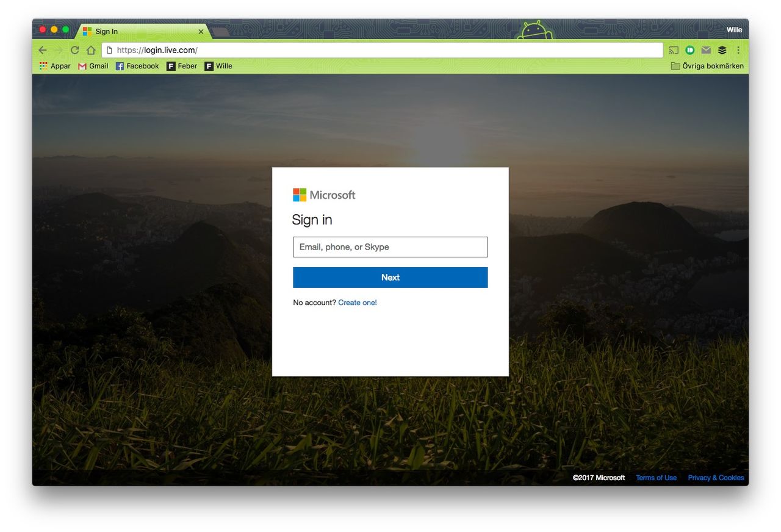Screen dimensions: 781x532
Task: Open the Pushbullet extension icon
Action: click(690, 50)
